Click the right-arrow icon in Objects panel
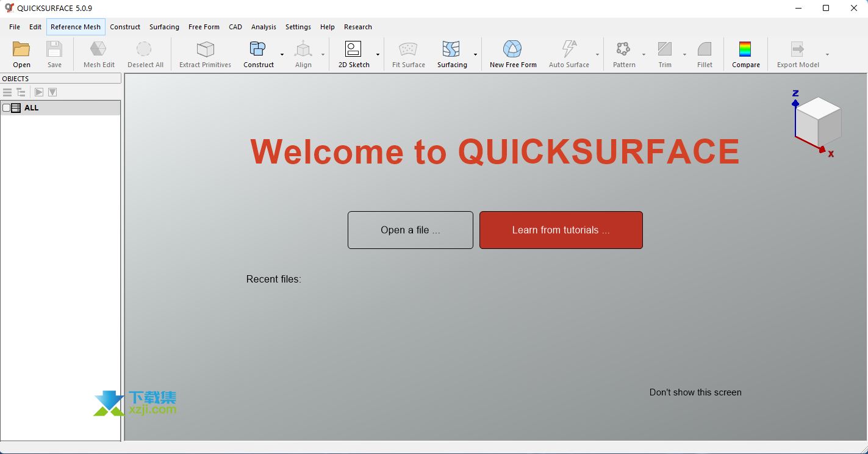The image size is (868, 454). [39, 92]
